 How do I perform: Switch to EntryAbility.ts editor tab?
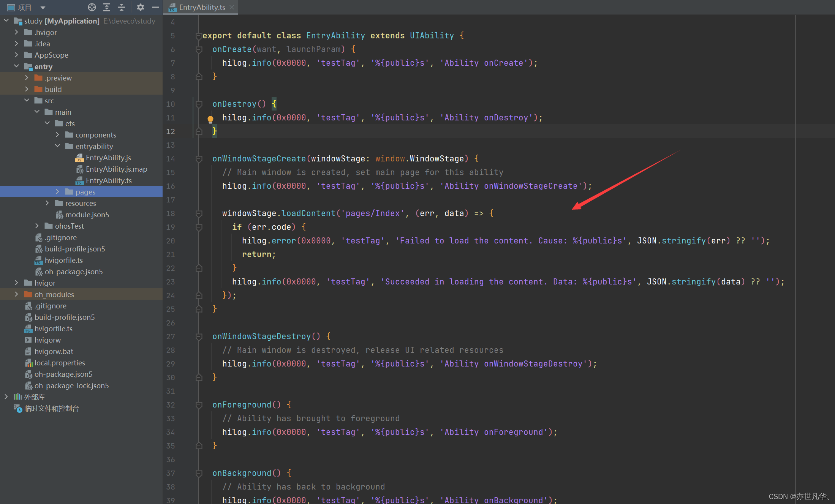click(202, 7)
